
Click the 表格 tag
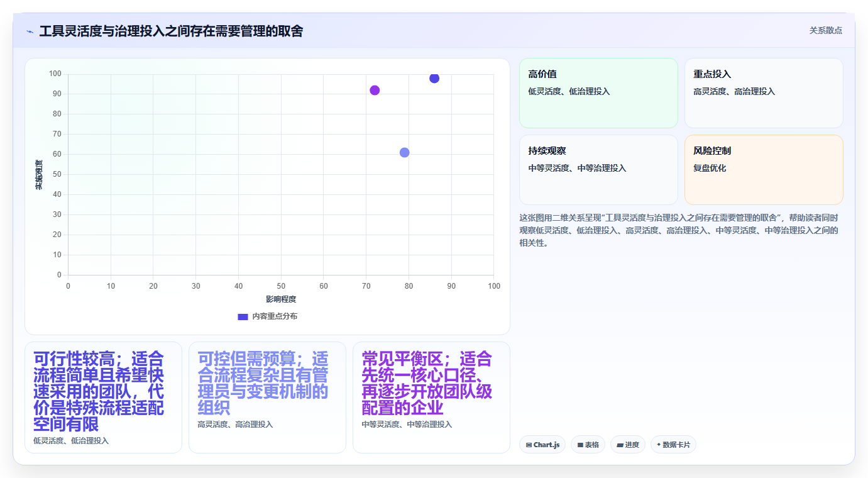(588, 445)
